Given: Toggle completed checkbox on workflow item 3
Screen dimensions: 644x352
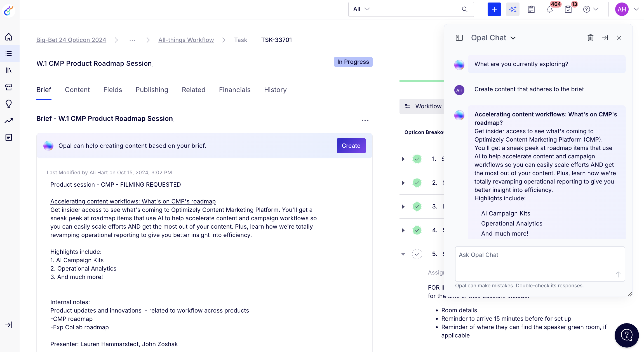Looking at the screenshot, I should [x=417, y=206].
